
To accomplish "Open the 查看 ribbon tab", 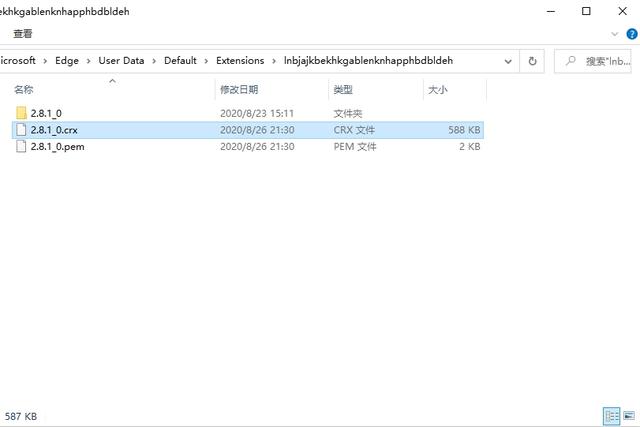I will pos(22,33).
